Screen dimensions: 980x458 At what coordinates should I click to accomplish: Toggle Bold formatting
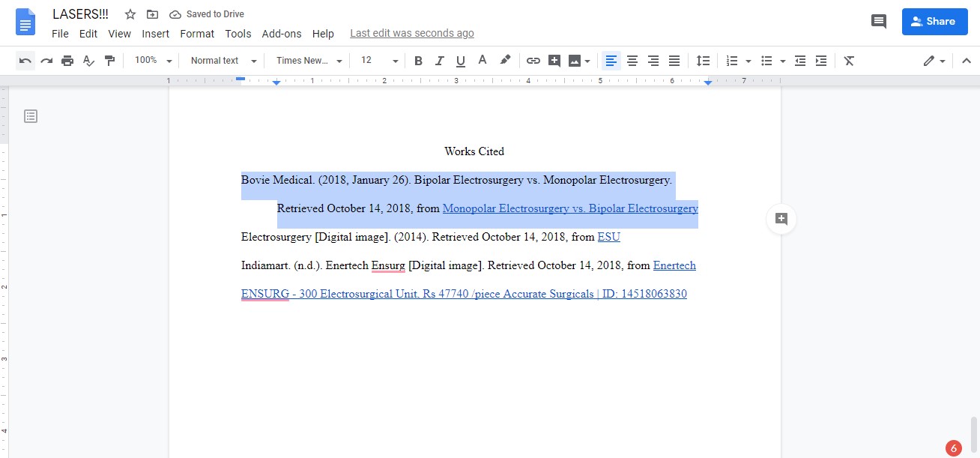[x=418, y=61]
